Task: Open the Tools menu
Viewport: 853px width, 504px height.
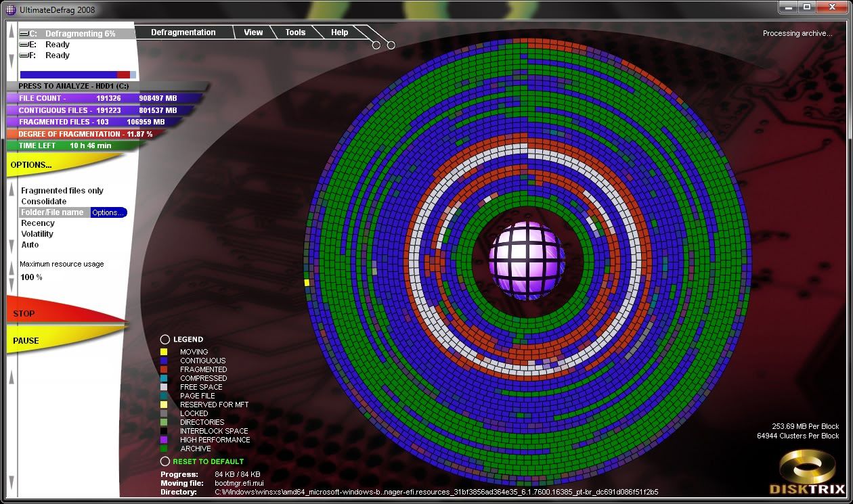Action: point(295,32)
